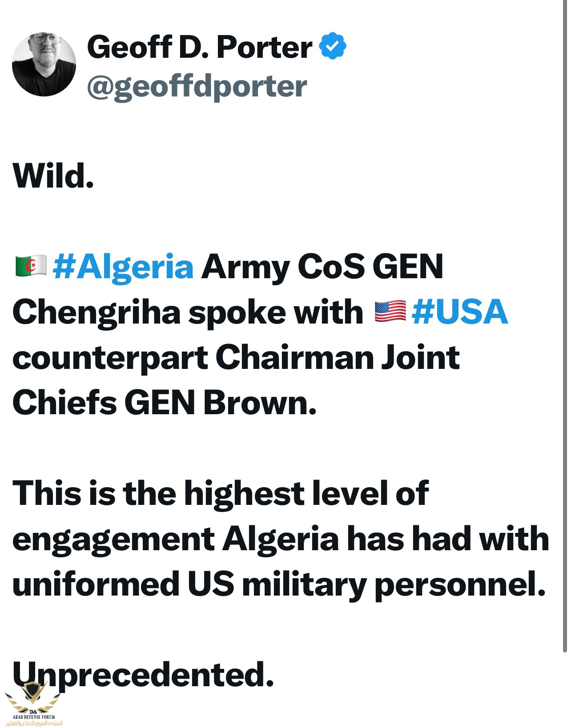Click the blue verified badge
This screenshot has width=571, height=728.
[333, 46]
